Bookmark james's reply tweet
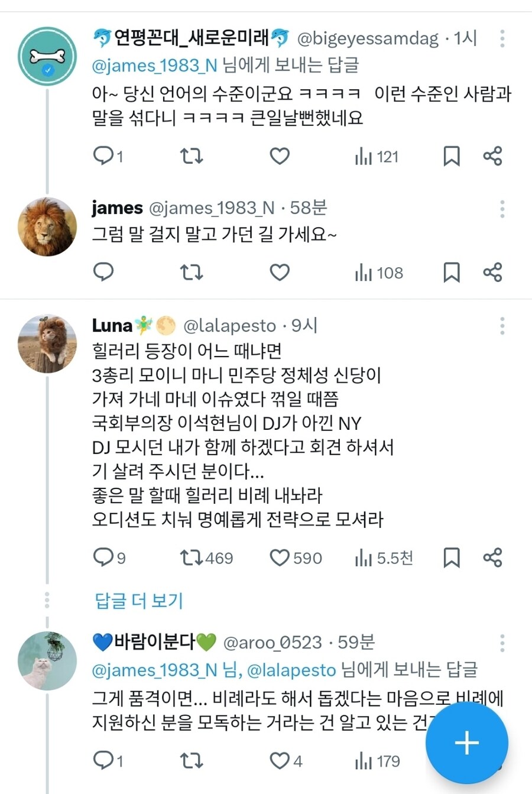This screenshot has height=794, width=532. 452,273
